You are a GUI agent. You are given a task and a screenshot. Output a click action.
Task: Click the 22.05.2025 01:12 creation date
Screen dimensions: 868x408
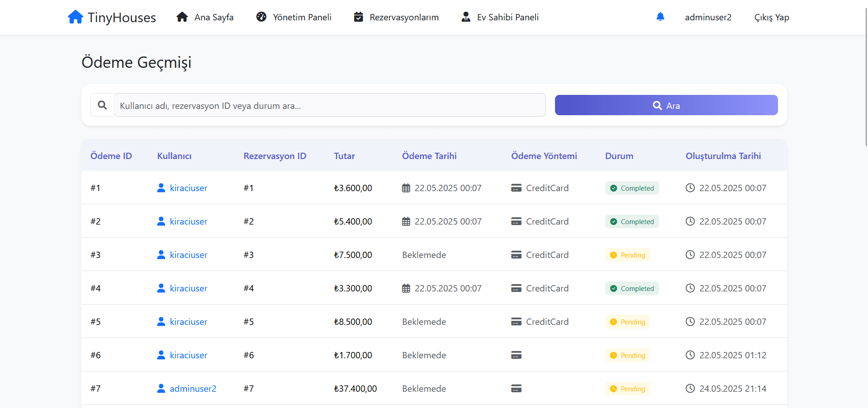[x=733, y=355]
